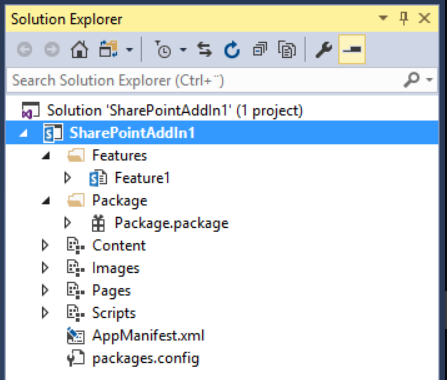Image resolution: width=447 pixels, height=380 pixels.
Task: Click the Refresh icon
Action: [232, 50]
